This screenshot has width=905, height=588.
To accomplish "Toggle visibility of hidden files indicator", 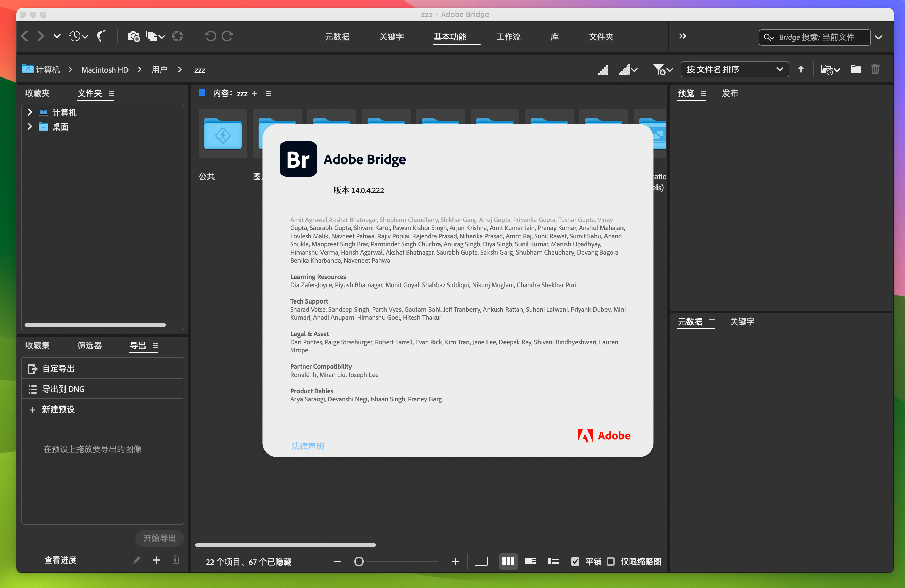I will [x=258, y=561].
